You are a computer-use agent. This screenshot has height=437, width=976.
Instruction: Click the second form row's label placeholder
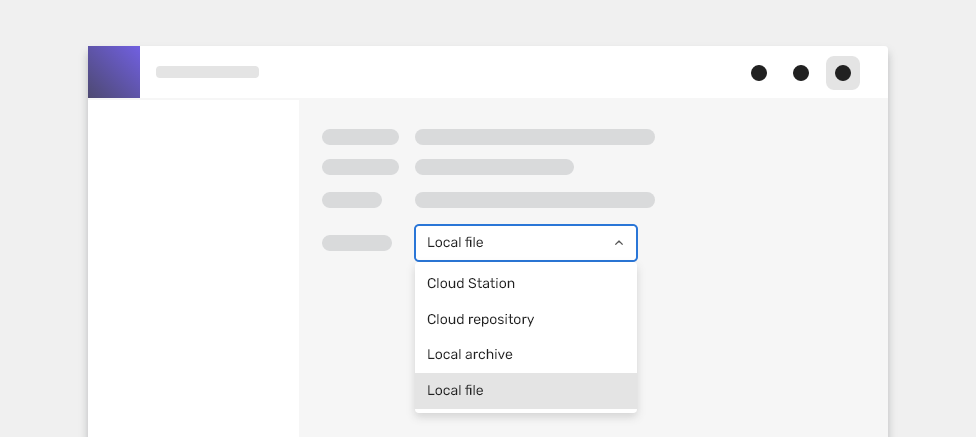(360, 167)
